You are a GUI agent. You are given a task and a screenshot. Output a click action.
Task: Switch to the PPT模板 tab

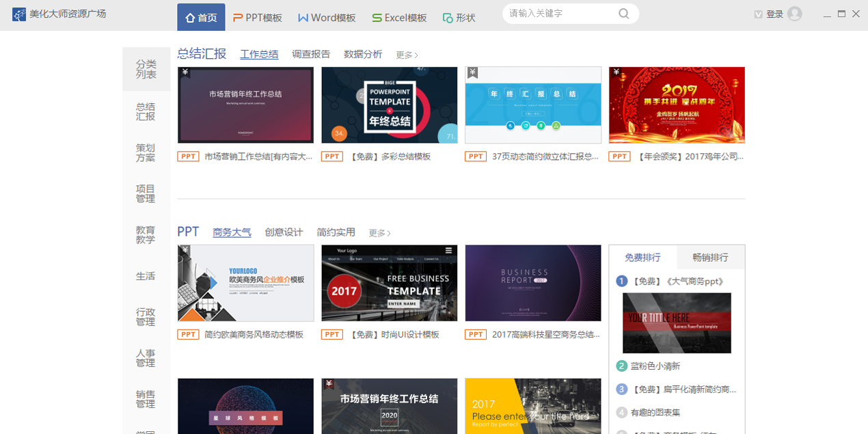click(x=258, y=18)
